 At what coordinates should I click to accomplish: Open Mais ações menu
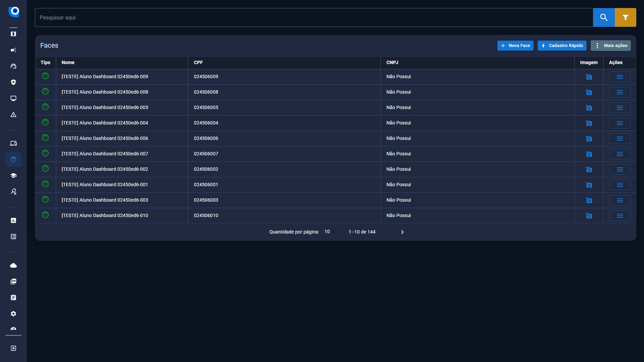610,46
